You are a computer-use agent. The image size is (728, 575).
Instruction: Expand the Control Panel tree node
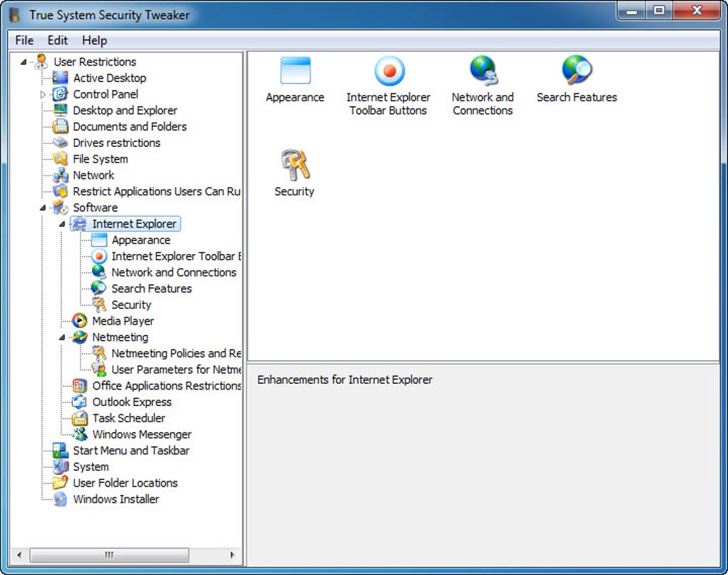(41, 93)
